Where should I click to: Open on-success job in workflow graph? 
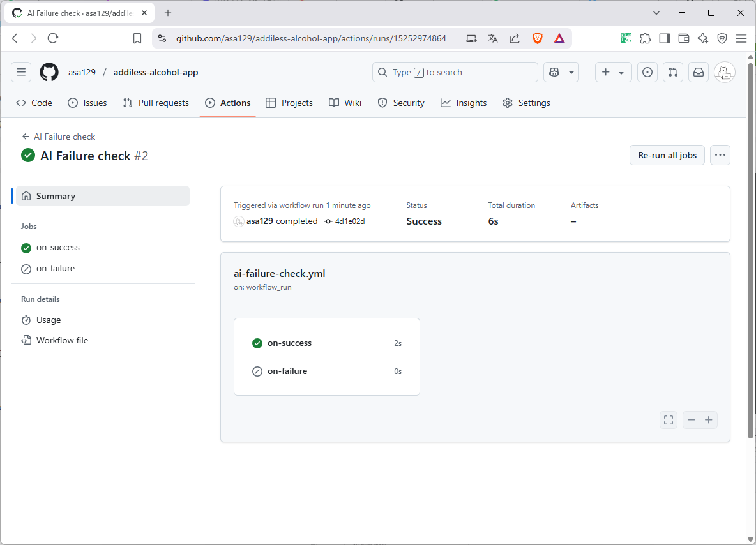327,343
